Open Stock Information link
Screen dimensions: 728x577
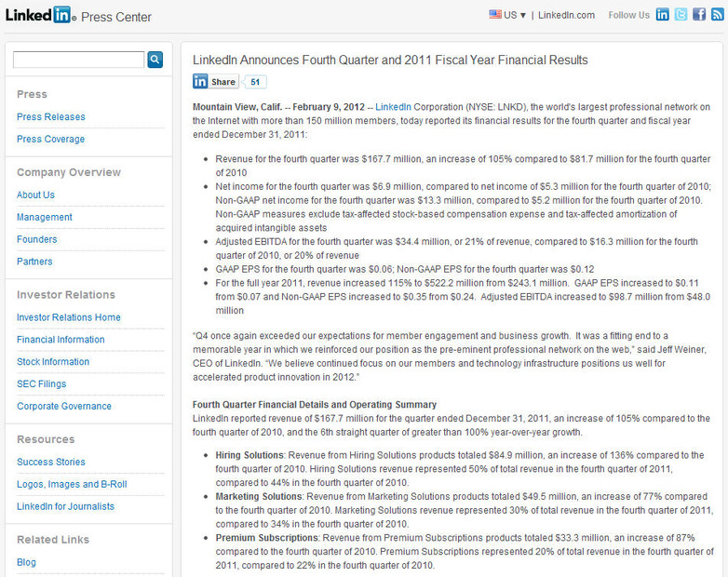pos(53,362)
